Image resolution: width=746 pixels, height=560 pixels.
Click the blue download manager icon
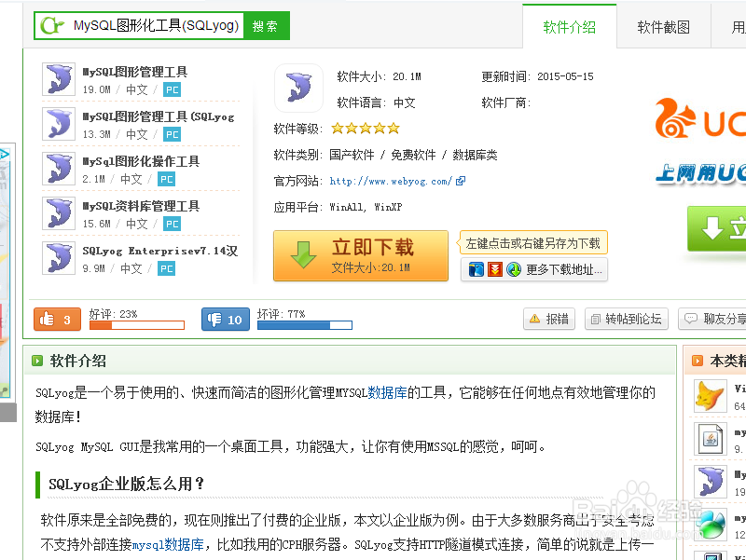click(x=477, y=269)
